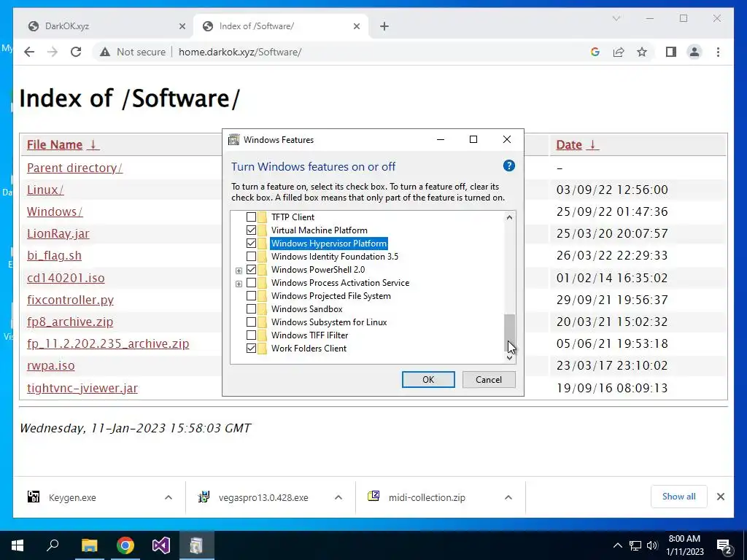The image size is (747, 560).
Task: Click the Chrome taskbar icon
Action: click(x=125, y=545)
